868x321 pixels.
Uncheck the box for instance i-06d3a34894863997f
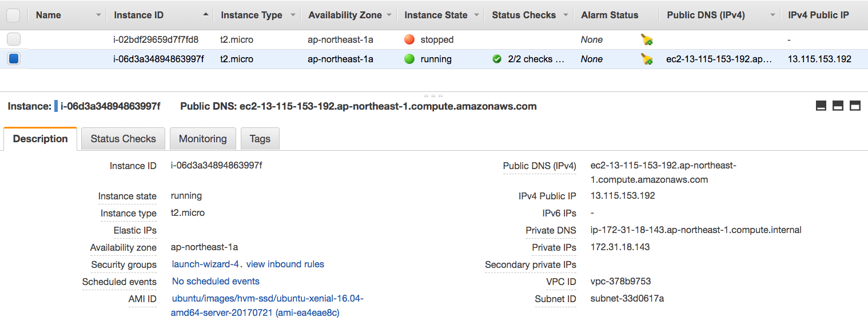[x=13, y=59]
